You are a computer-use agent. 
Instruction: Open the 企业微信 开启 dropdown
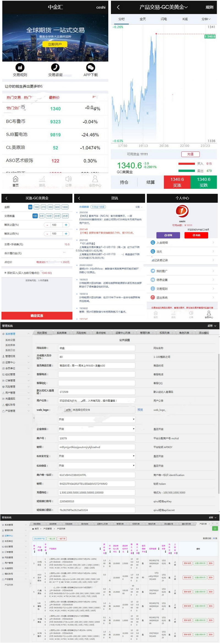(x=97, y=429)
